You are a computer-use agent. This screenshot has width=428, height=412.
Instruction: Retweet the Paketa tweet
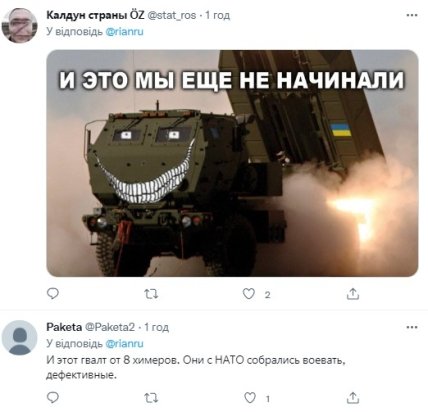click(x=151, y=398)
